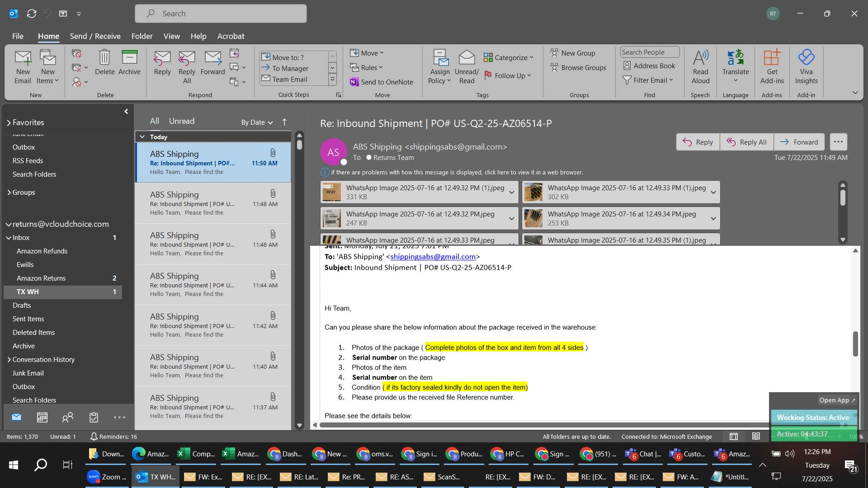Switch to Calendar view in navigation bar
The image size is (868, 488).
pos(42,417)
